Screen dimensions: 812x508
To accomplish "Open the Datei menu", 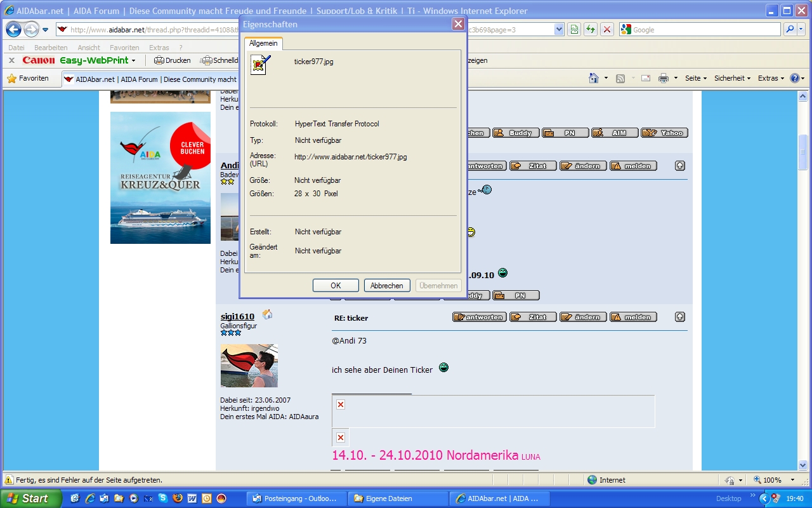I will (16, 48).
